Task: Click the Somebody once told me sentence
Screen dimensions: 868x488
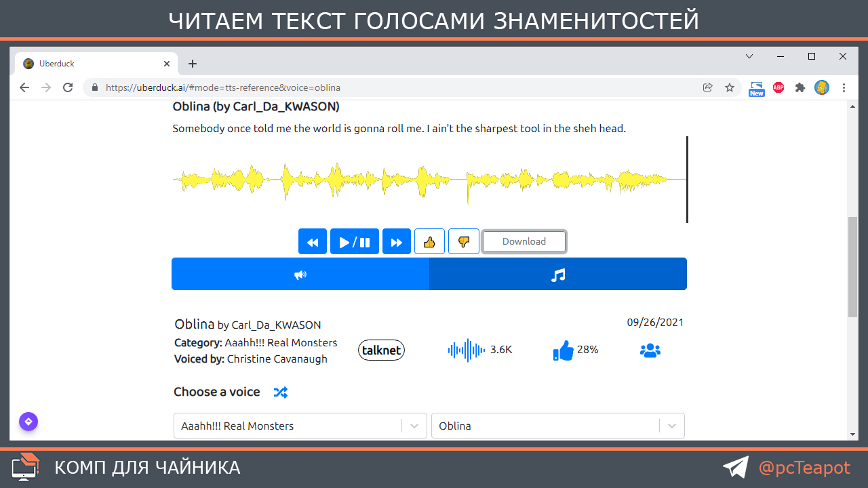Action: click(399, 128)
